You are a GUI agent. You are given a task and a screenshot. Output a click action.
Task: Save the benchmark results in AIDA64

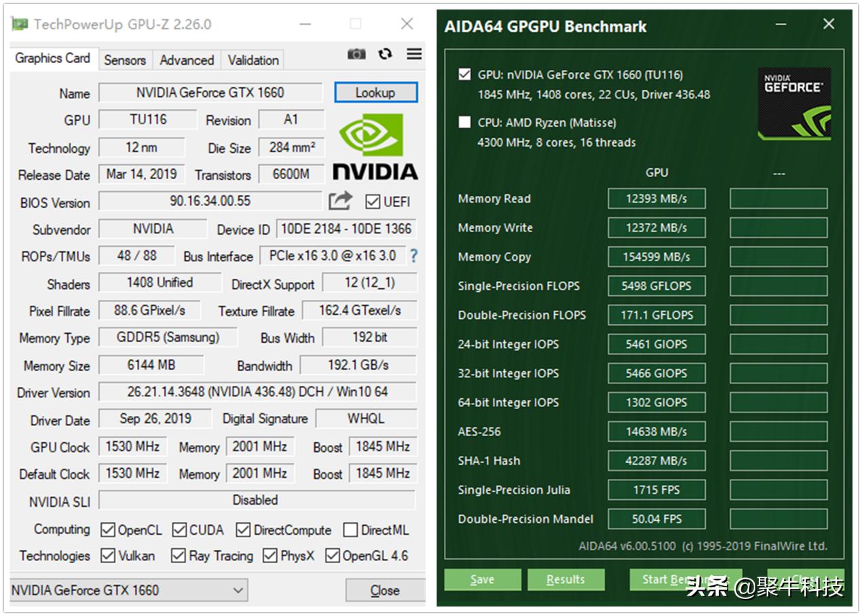click(x=483, y=579)
